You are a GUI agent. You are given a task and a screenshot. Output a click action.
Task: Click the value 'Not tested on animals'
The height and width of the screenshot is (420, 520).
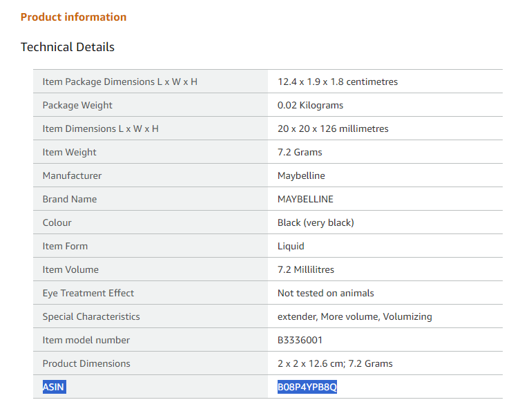325,294
